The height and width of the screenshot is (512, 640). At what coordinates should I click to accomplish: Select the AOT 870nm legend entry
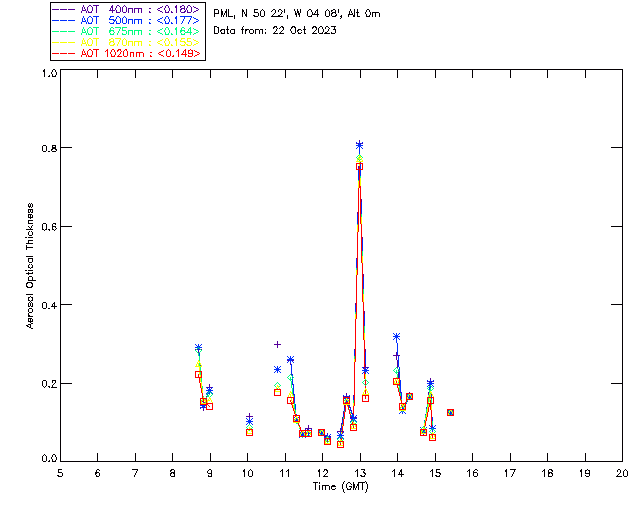pos(127,42)
